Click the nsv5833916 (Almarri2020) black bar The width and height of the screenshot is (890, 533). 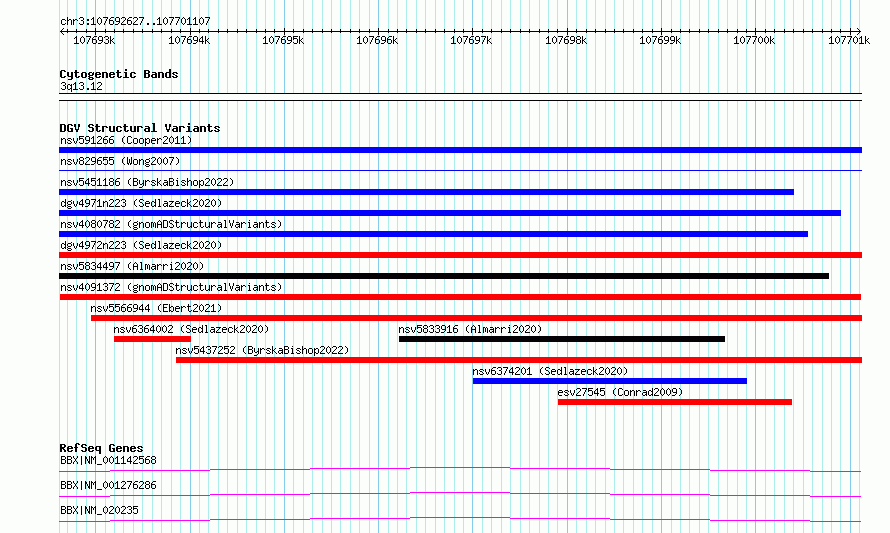point(562,339)
